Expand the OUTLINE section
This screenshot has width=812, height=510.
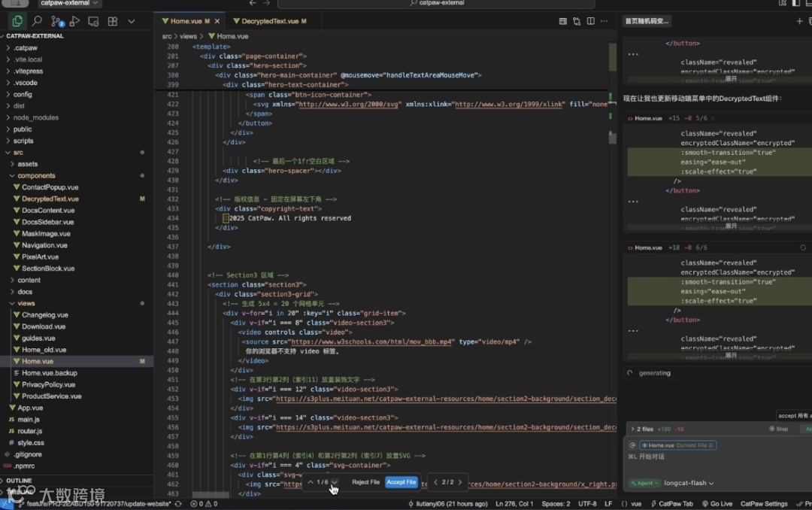click(19, 481)
